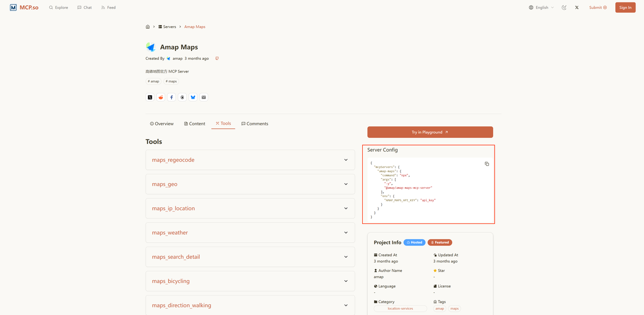
Task: Share on Reddit
Action: [x=160, y=98]
